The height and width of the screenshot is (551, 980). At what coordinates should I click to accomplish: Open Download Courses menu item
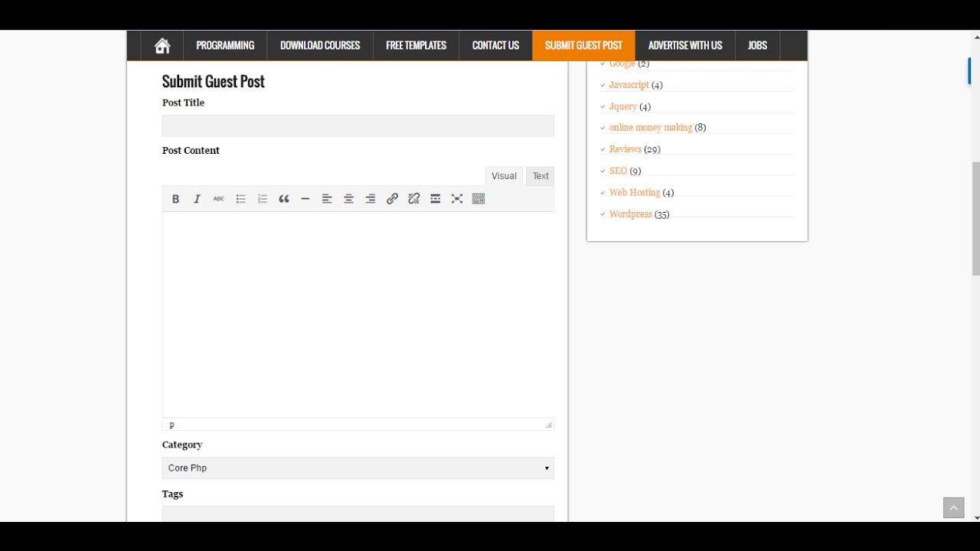tap(320, 46)
